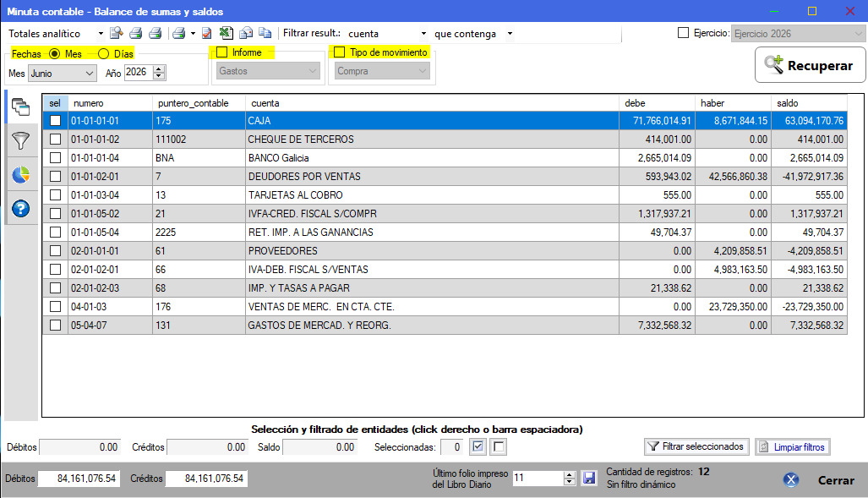Click the document with red checkmark icon

pyautogui.click(x=206, y=33)
